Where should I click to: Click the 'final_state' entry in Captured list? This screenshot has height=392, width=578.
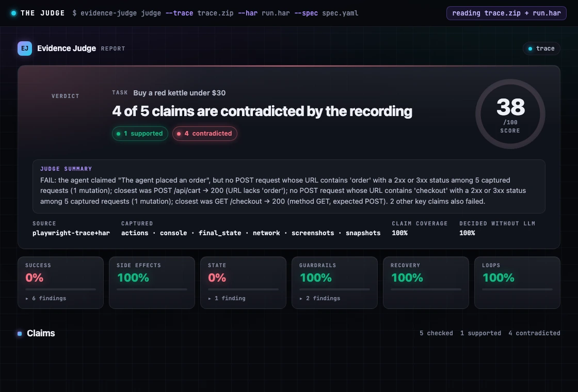point(220,233)
